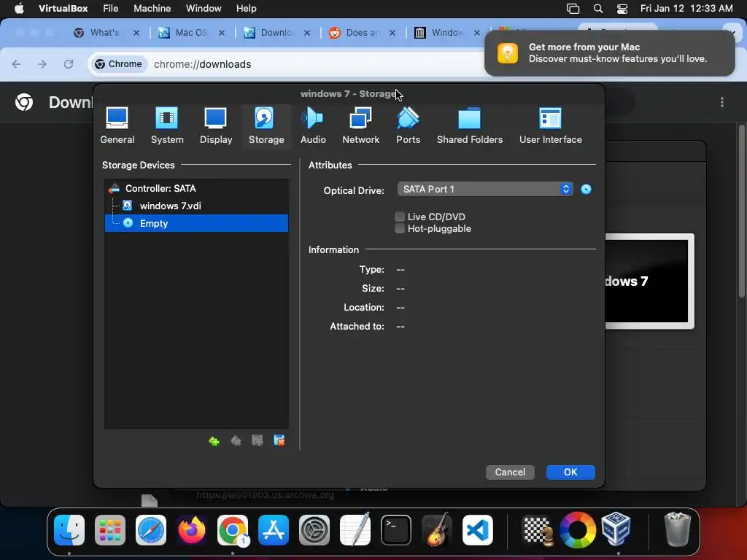Click the Downloads page vertical scrollbar
Viewport: 747px width, 560px height.
(x=741, y=212)
